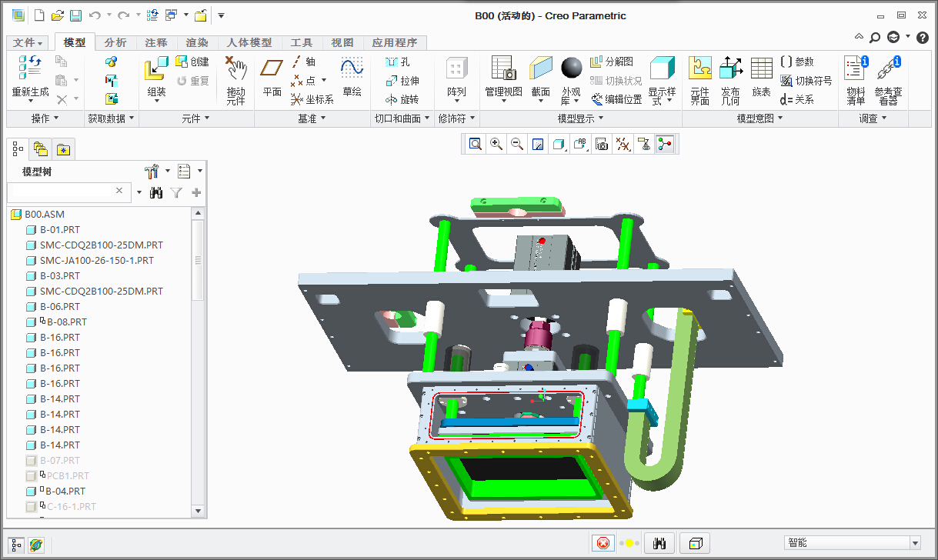Select the 旋转 (Revolve) tool
Viewport: 938px width, 560px height.
click(x=402, y=99)
